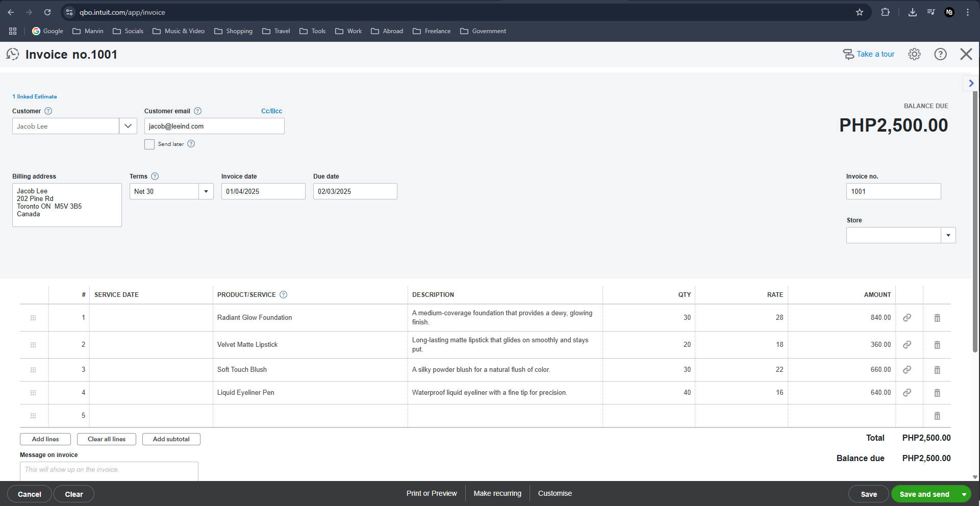Open the Shopping bookmarks folder

233,31
